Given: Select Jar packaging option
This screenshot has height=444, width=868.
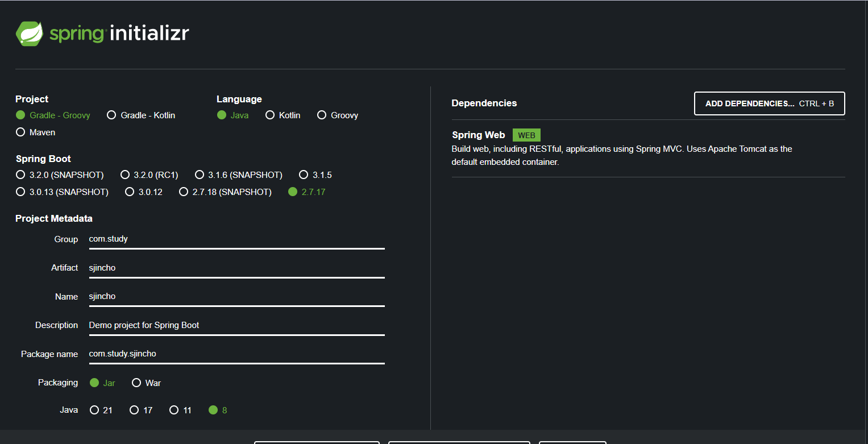Looking at the screenshot, I should 102,383.
